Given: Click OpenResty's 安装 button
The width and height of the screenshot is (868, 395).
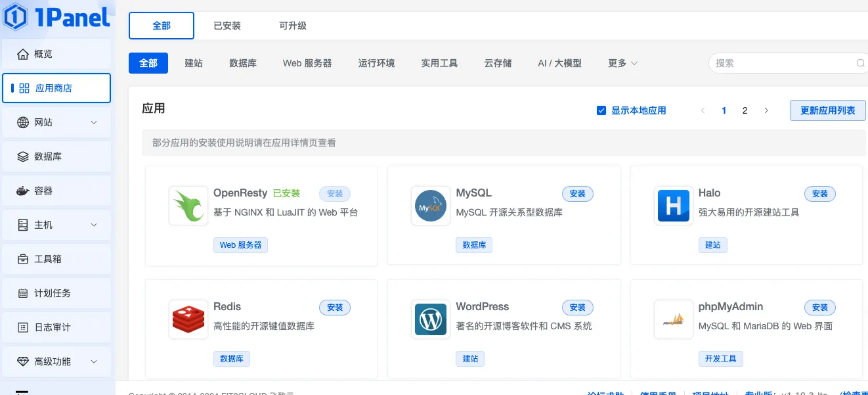Looking at the screenshot, I should tap(335, 194).
